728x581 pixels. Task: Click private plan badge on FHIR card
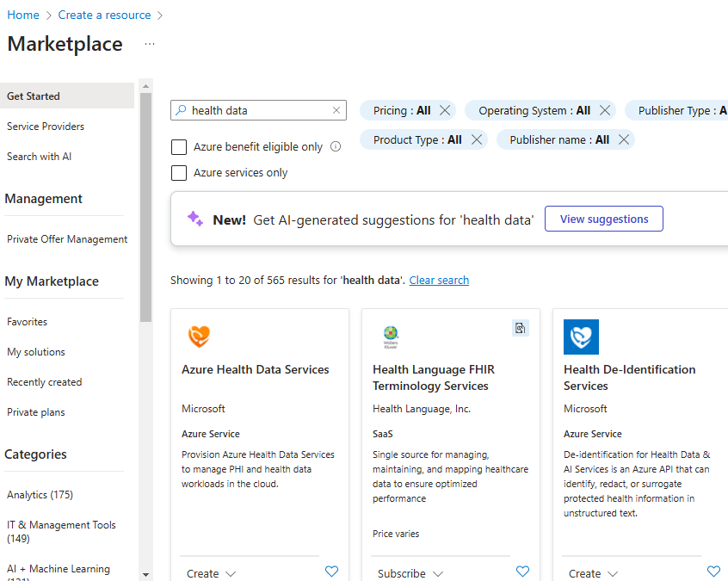coord(521,328)
